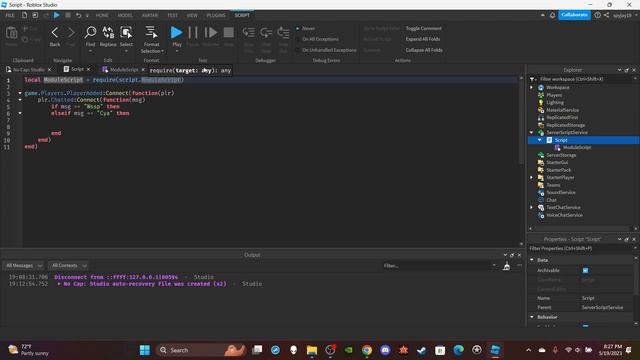
Task: Click Expand All Folds action
Action: [x=423, y=39]
